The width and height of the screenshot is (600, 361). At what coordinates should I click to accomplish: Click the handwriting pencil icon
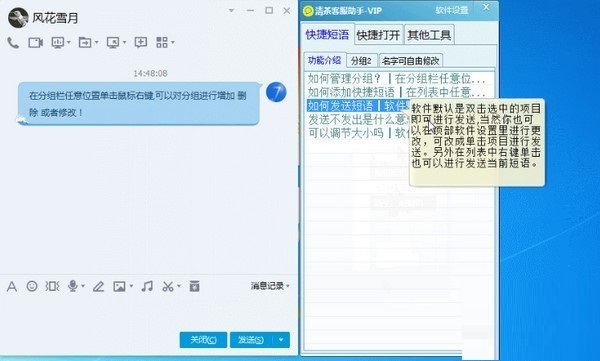click(99, 286)
